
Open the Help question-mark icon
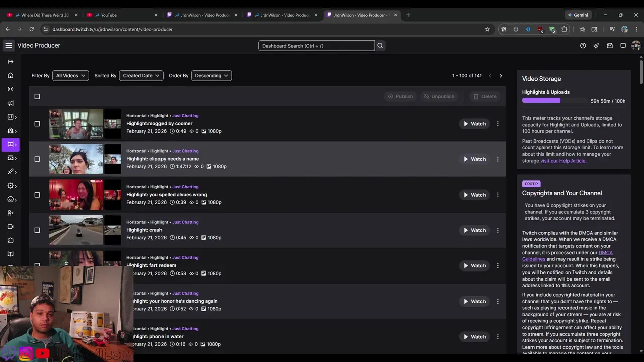click(x=583, y=46)
